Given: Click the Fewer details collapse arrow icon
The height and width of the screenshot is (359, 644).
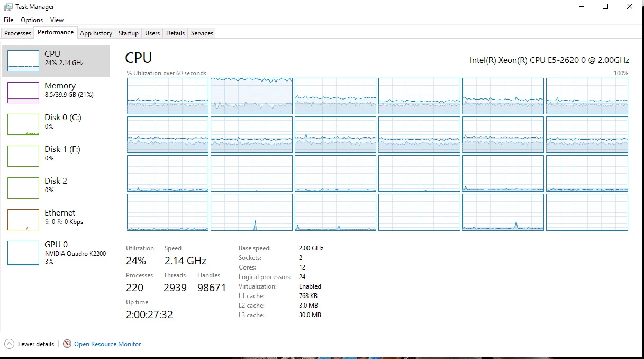Looking at the screenshot, I should (x=9, y=344).
